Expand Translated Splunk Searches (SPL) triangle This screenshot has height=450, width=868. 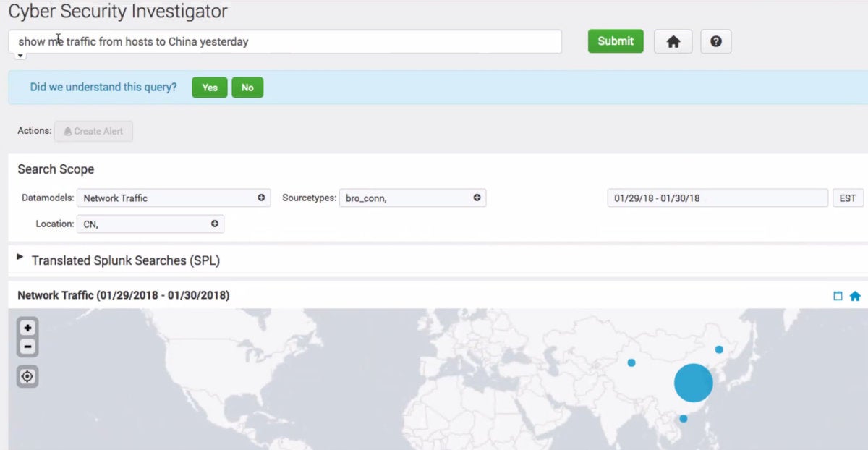tap(20, 257)
